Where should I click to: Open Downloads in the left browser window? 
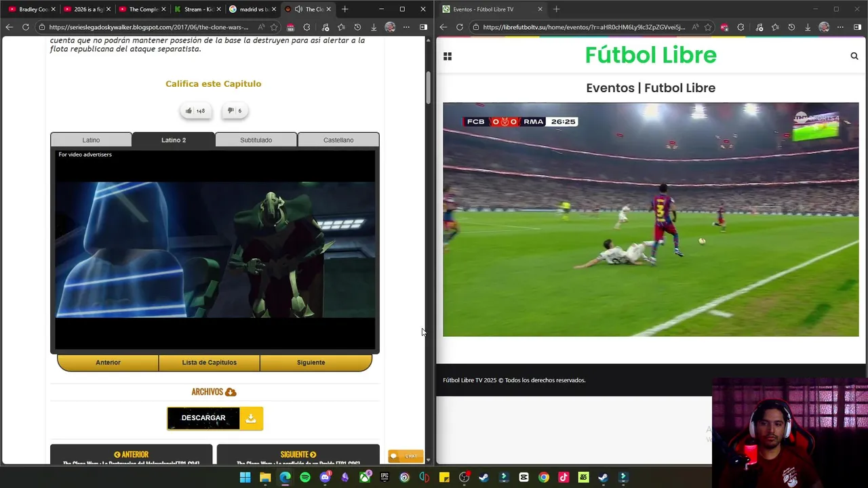click(x=374, y=27)
